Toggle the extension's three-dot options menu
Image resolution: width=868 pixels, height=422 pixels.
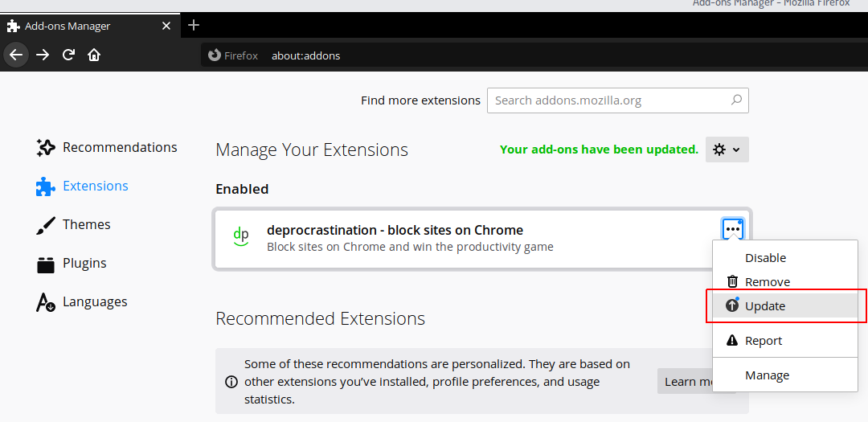(732, 229)
